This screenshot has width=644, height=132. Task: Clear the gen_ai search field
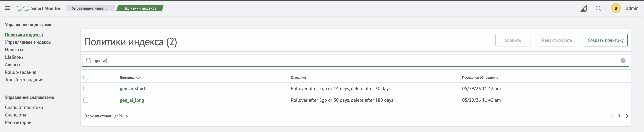pyautogui.click(x=623, y=61)
